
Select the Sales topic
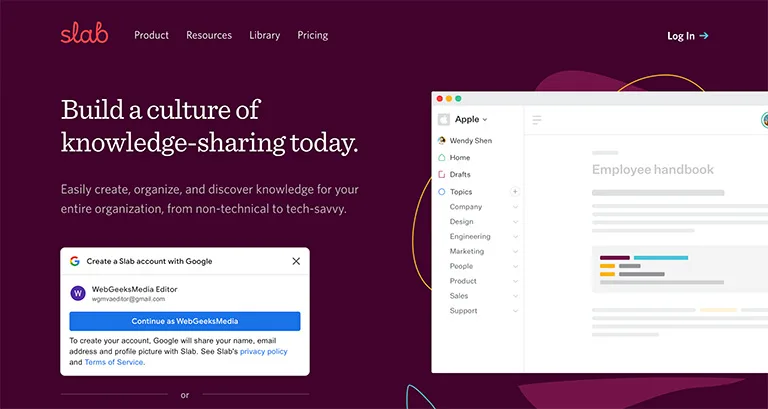click(459, 296)
